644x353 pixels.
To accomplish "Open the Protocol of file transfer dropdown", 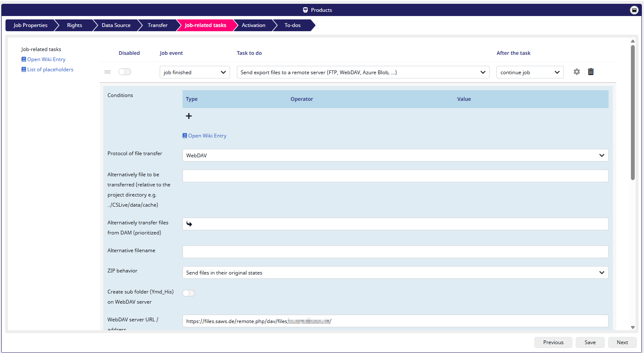I will click(x=395, y=155).
